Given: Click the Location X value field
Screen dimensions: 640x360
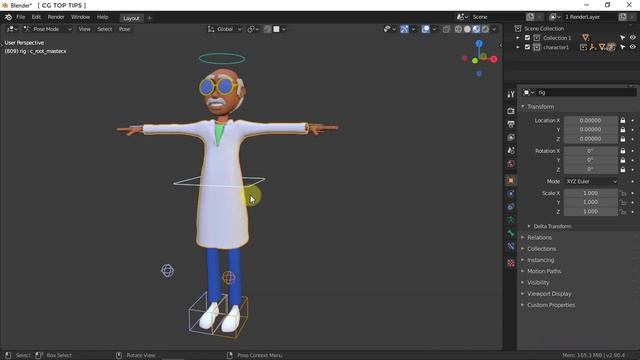Looking at the screenshot, I should point(591,120).
